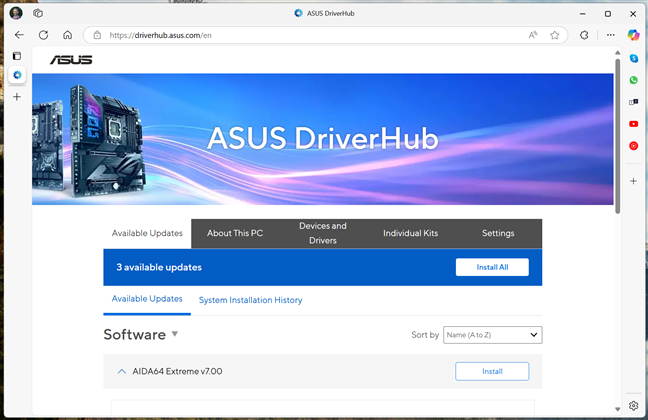Collapse the AIDA64 Extreme v7.00 entry
This screenshot has height=420, width=648.
[122, 371]
